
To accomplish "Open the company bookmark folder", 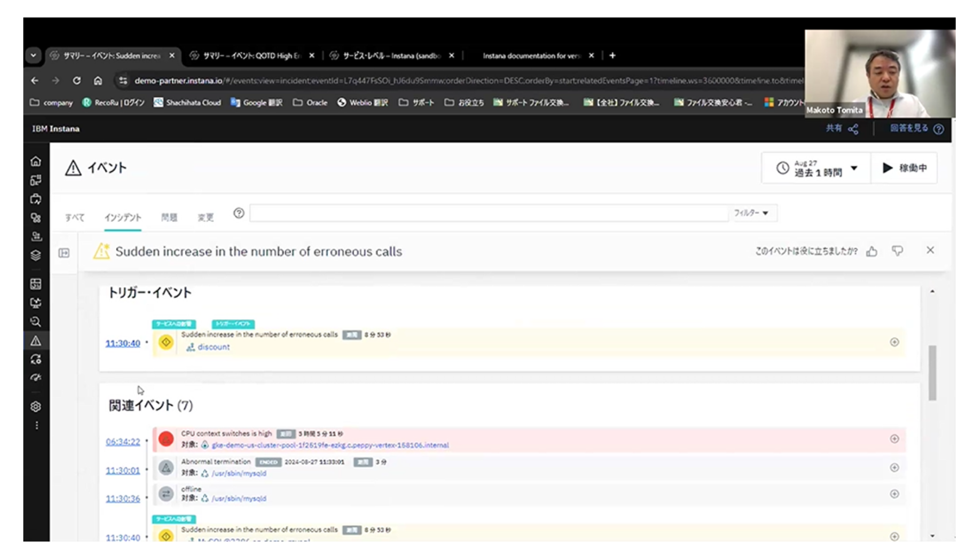I will click(x=51, y=102).
